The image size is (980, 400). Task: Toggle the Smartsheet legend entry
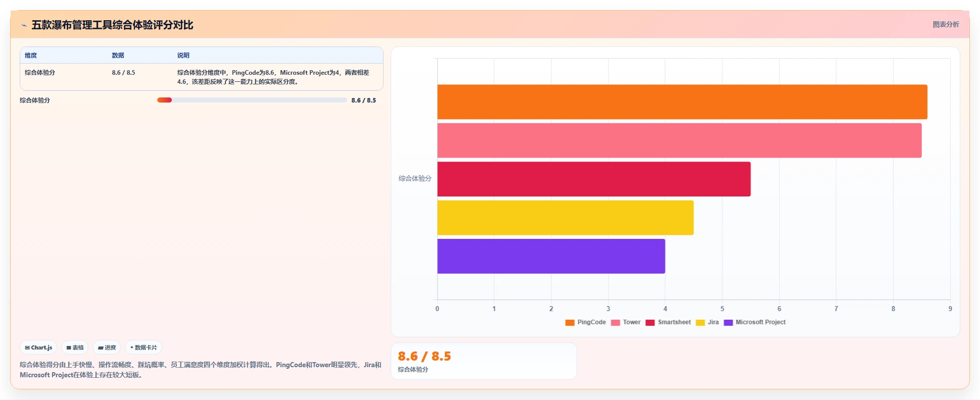[668, 322]
